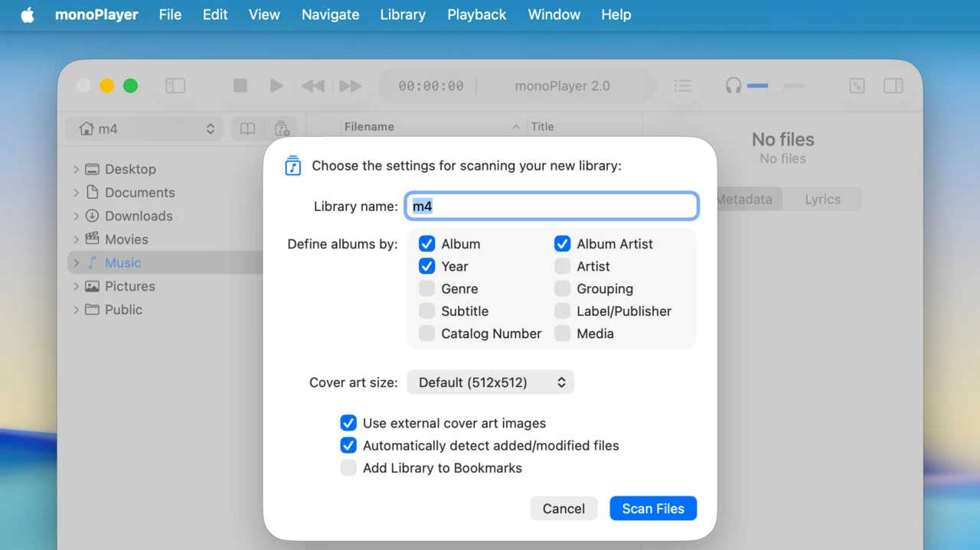
Task: Uncheck the Year album-definition checkbox
Action: point(426,266)
